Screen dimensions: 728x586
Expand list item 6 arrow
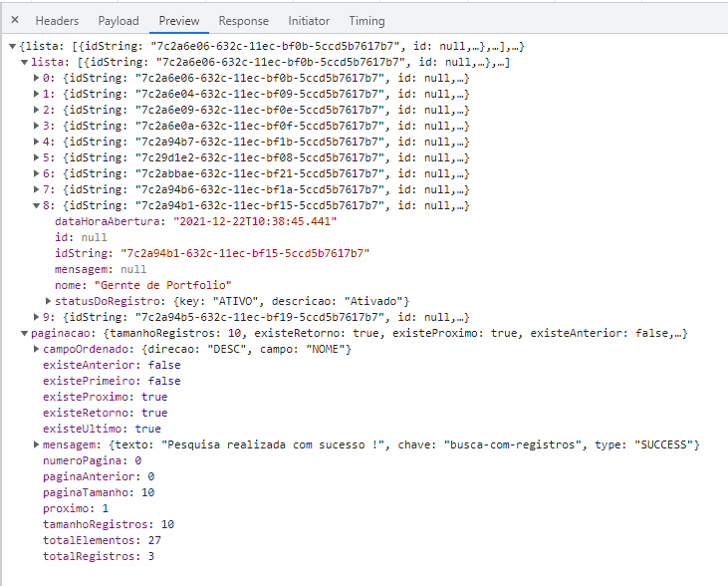(x=36, y=173)
